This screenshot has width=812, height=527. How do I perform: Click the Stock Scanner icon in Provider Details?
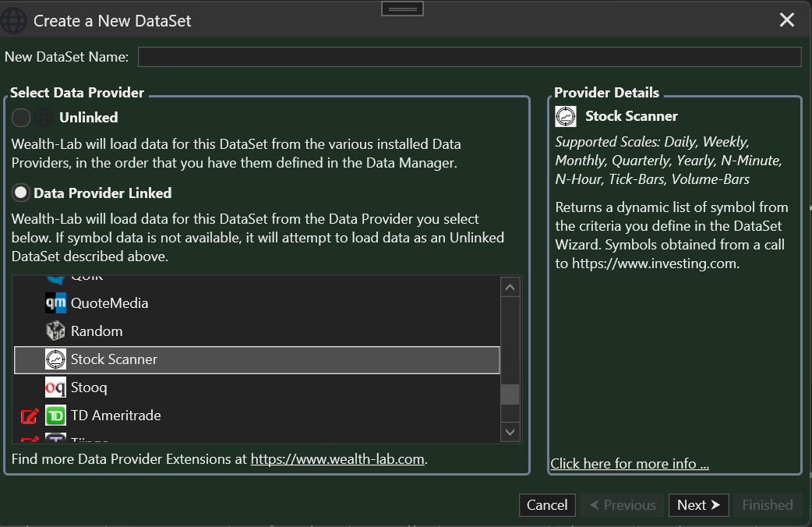tap(566, 116)
